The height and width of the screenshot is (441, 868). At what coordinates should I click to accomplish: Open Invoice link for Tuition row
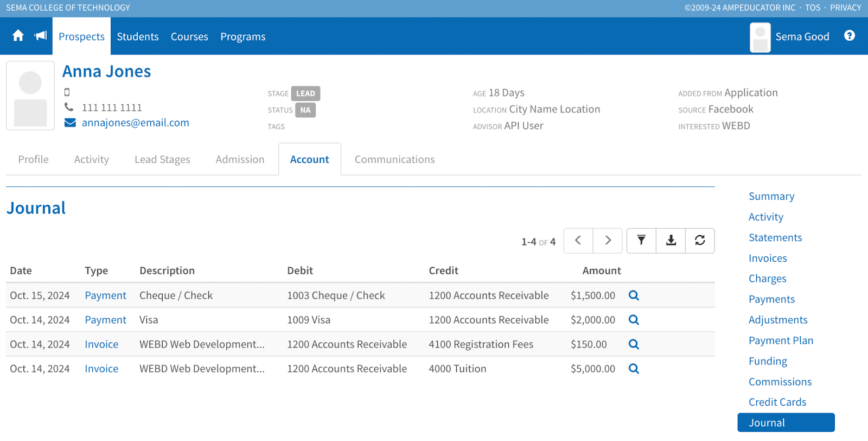pyautogui.click(x=101, y=369)
